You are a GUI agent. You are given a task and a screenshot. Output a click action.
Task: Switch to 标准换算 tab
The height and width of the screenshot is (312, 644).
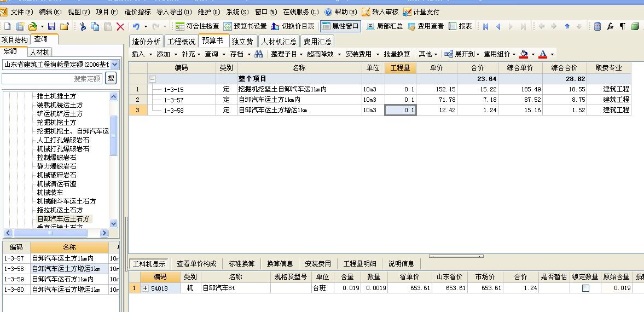(x=241, y=263)
